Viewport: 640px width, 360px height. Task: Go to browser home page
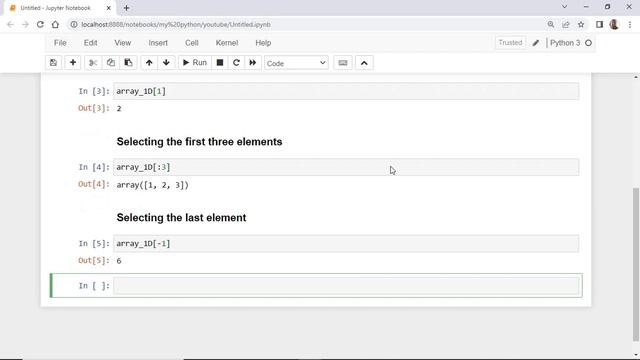[x=55, y=24]
